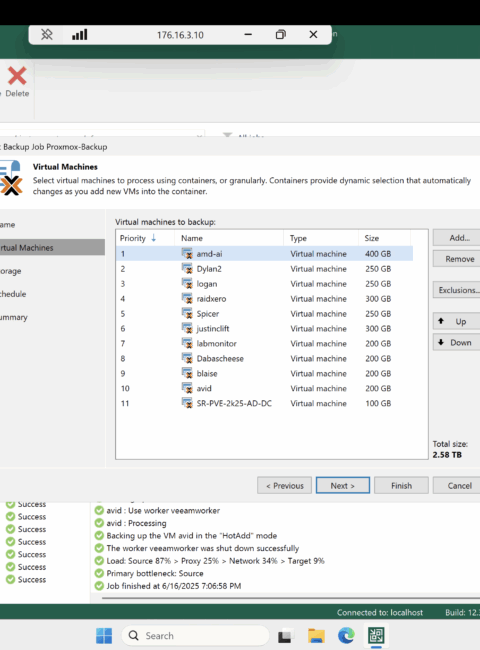Click the 'Load: Source 87%' log line
The width and height of the screenshot is (480, 650).
click(x=216, y=561)
